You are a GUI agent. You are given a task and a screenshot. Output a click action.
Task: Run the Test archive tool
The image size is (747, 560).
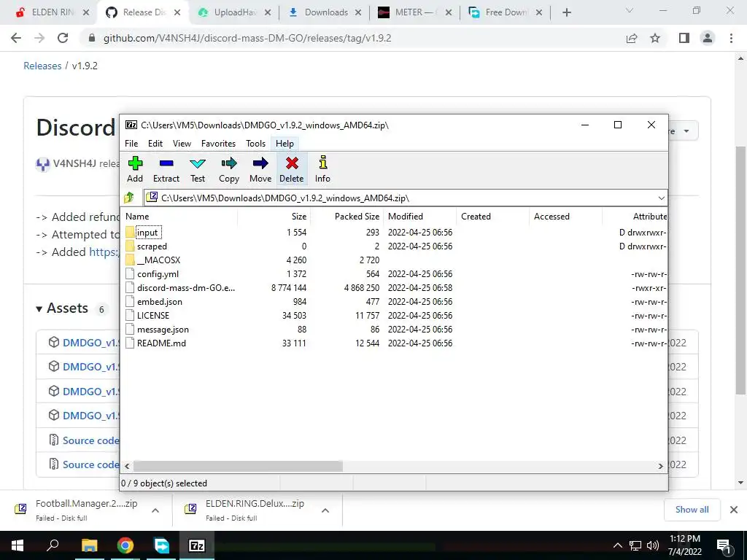coord(197,169)
